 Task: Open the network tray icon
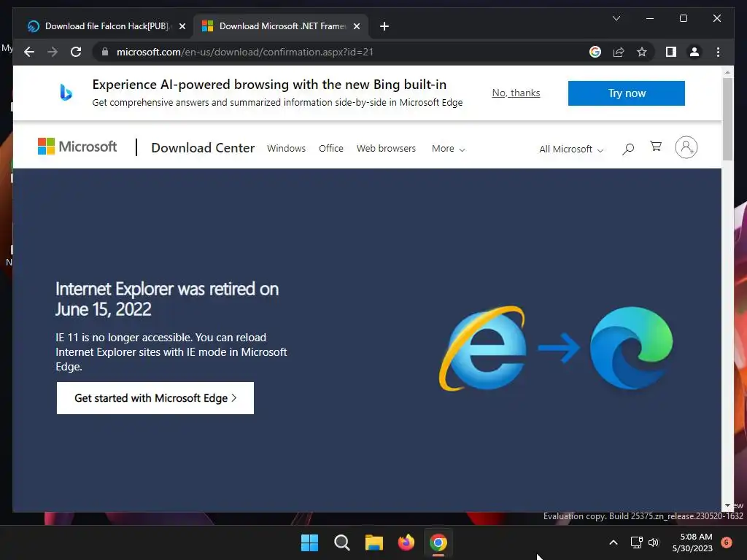(x=636, y=542)
